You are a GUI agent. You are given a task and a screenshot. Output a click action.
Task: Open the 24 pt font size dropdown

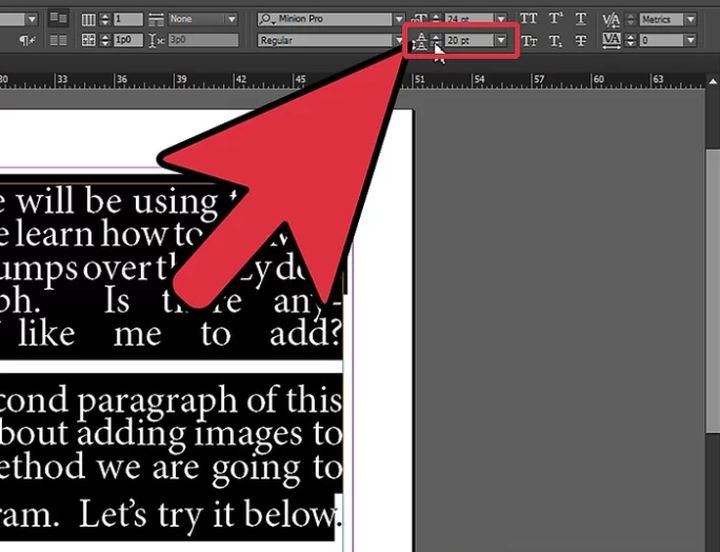501,19
